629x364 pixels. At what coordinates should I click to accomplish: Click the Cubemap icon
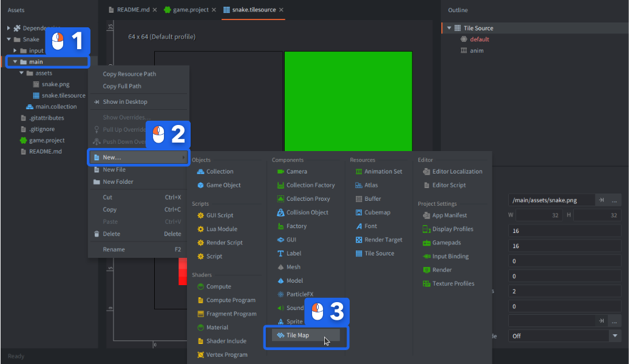(x=359, y=212)
